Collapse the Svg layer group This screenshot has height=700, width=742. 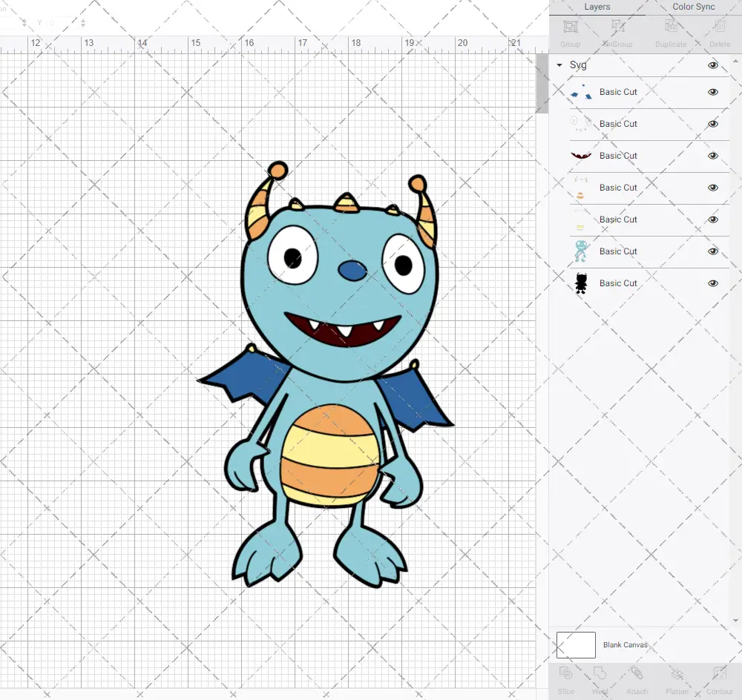(x=559, y=65)
